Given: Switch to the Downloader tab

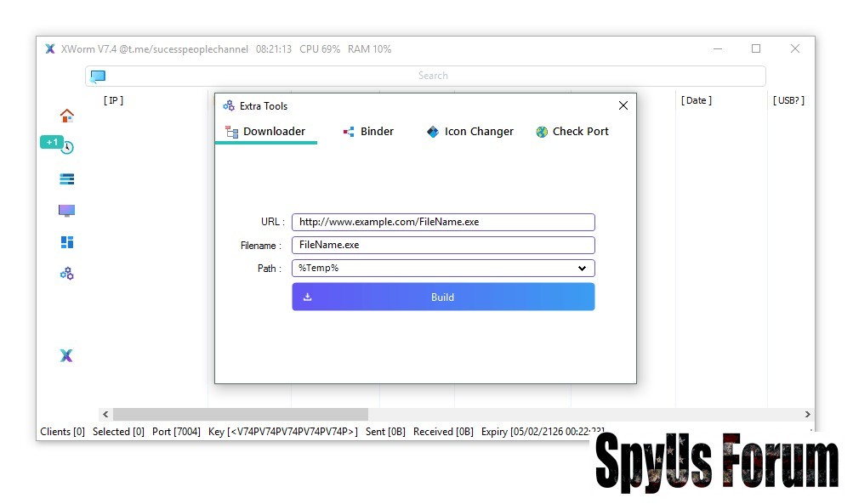Looking at the screenshot, I should point(265,132).
